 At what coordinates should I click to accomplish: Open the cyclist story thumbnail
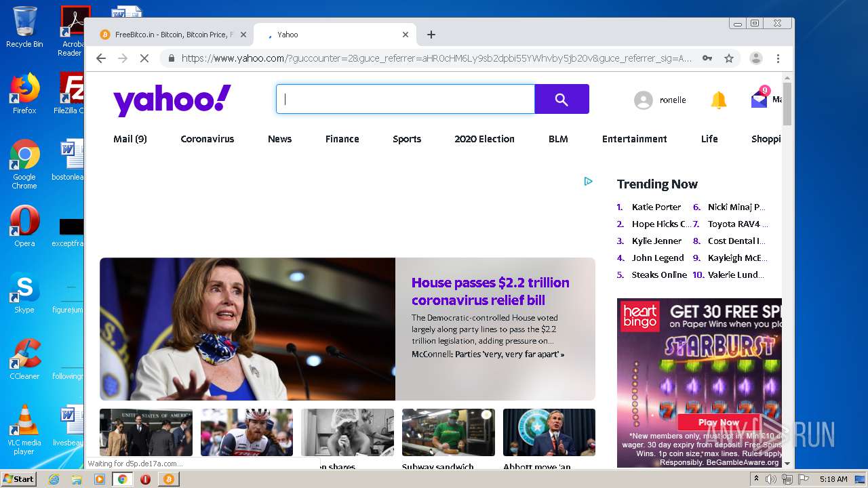click(247, 432)
